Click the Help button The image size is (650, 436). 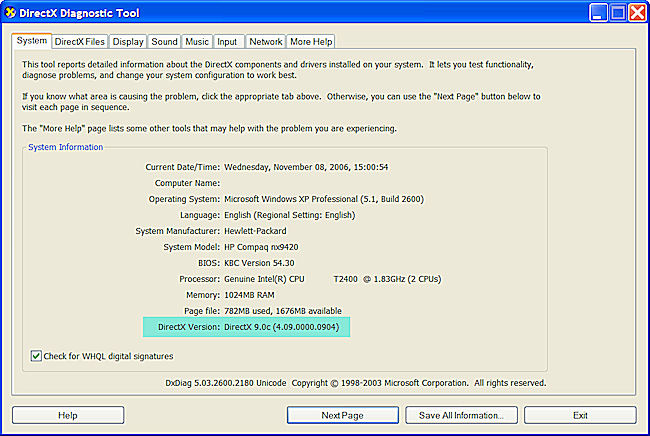(x=68, y=415)
